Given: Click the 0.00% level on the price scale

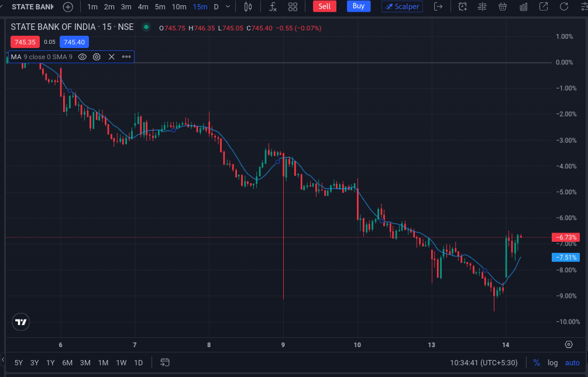Looking at the screenshot, I should click(564, 62).
